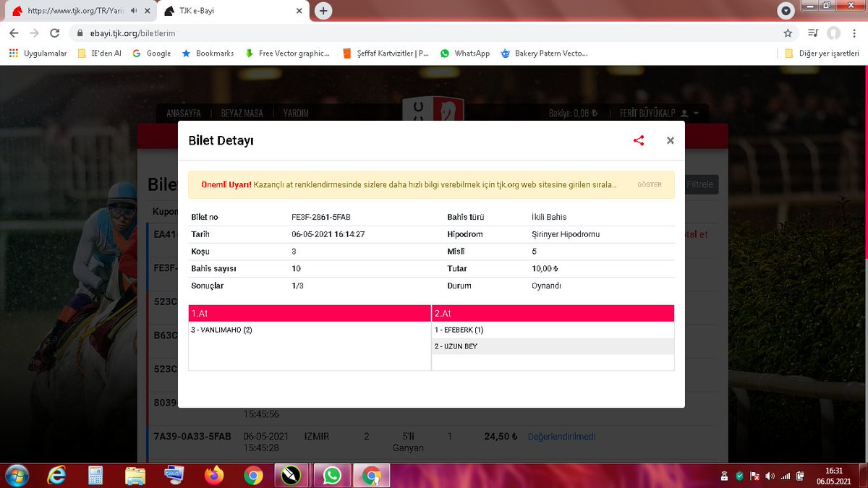Click the Değerlendirilmedi status link
Screen dimensions: 868x488
[561, 437]
